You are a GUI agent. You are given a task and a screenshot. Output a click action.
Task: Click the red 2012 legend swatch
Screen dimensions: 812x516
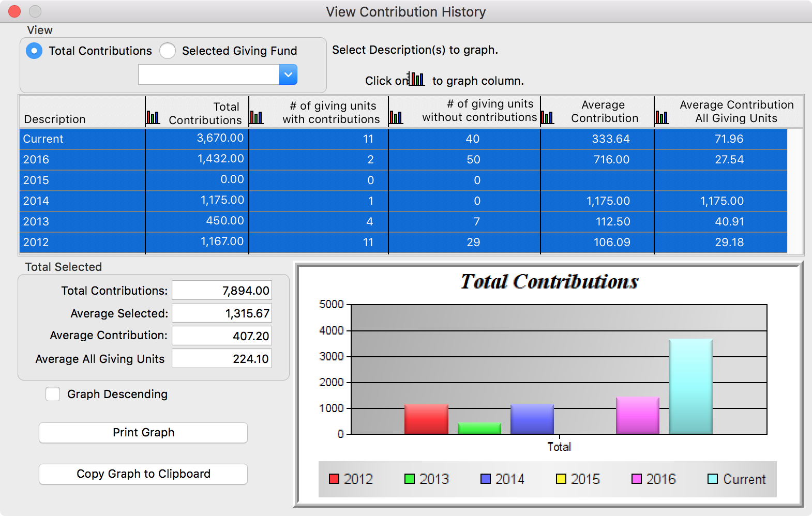pyautogui.click(x=334, y=479)
